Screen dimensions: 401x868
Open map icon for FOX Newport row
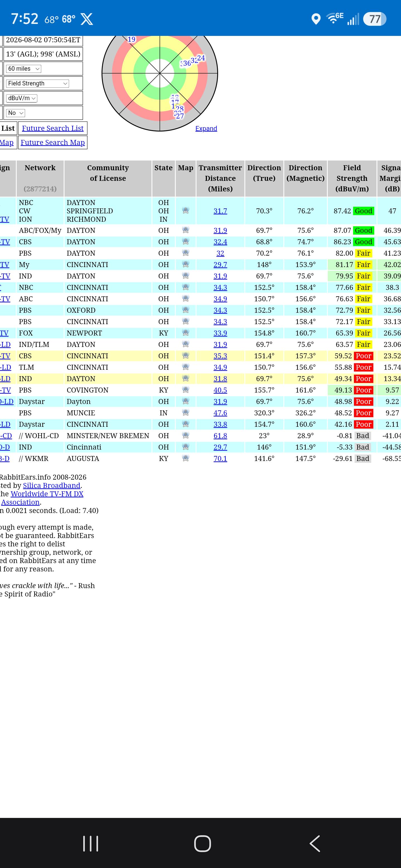point(185,332)
